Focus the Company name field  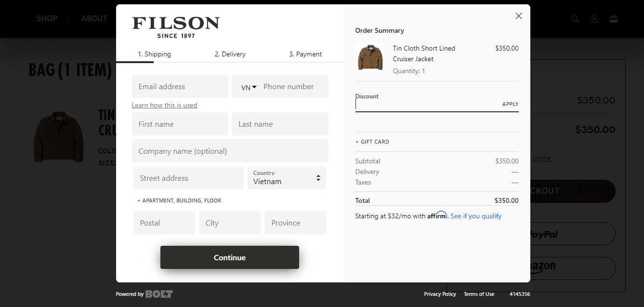coord(230,151)
